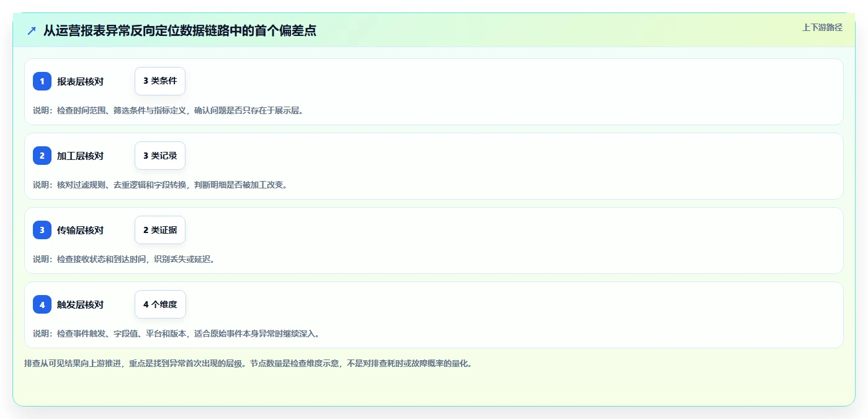Screen dimensions: 868x419
Task: Click the 报表层核对 heading
Action: tap(80, 81)
